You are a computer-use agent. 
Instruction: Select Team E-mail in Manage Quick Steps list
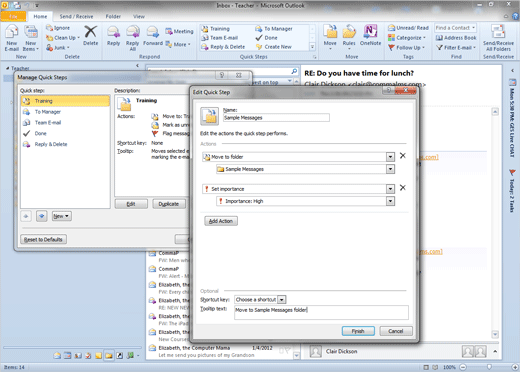point(65,123)
